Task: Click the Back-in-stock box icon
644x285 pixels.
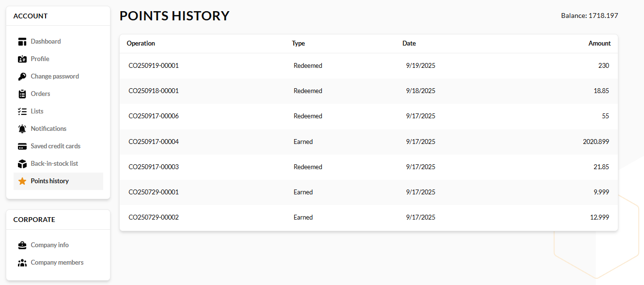Action: point(22,164)
